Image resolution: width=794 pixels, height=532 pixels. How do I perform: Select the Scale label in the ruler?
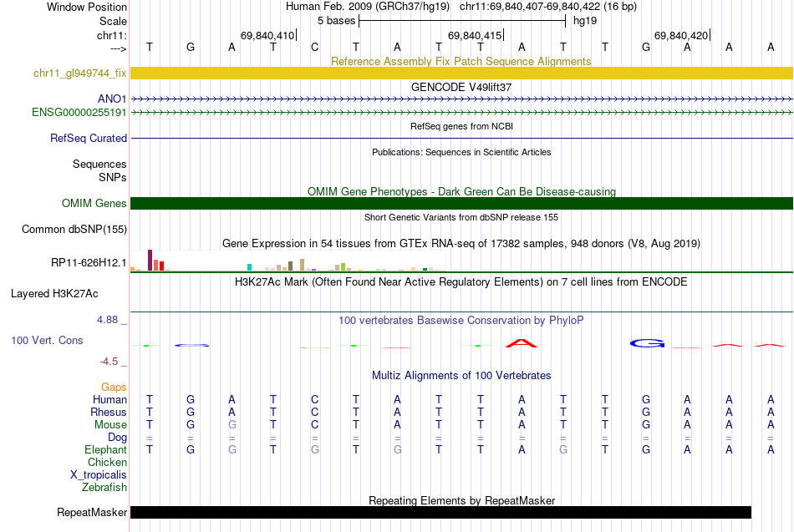click(x=113, y=21)
